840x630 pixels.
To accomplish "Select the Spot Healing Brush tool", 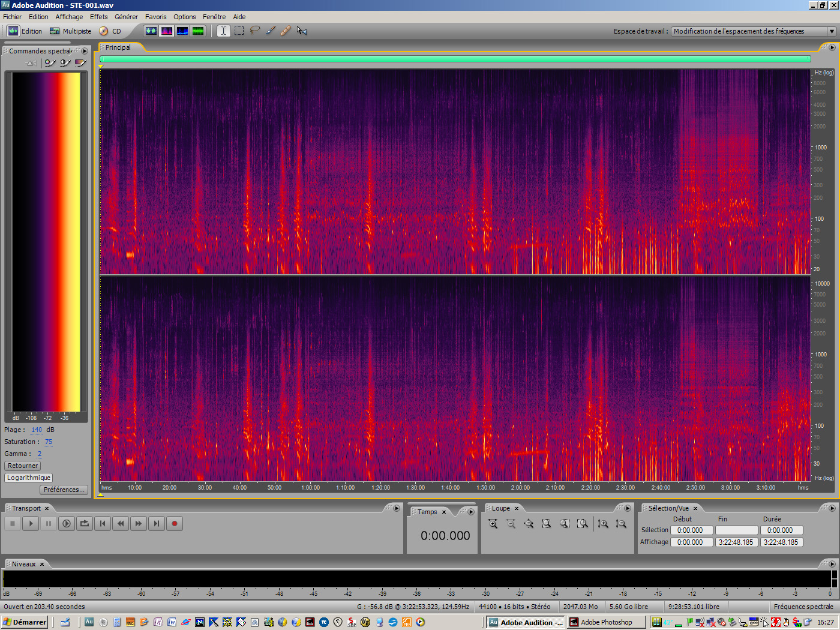I will coord(286,31).
